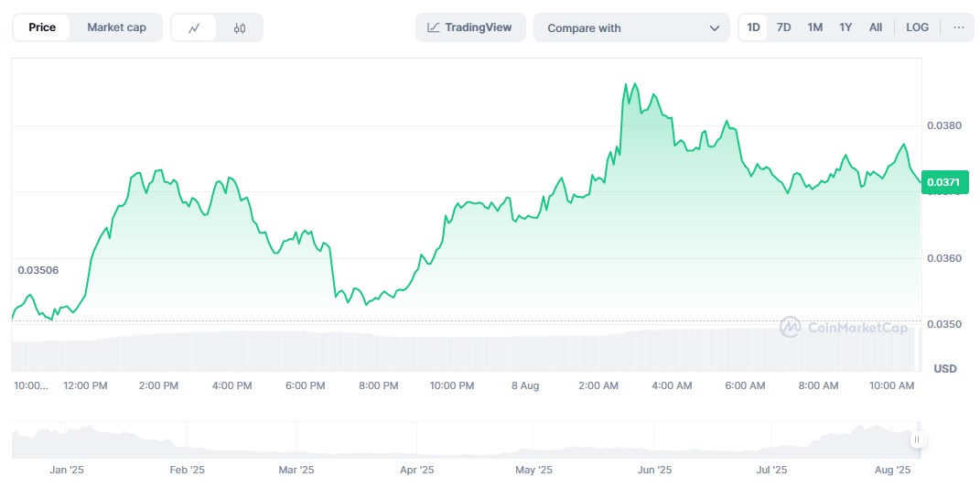Viewport: 980px width, 488px height.
Task: Click the volume bars below the chart
Action: pyautogui.click(x=466, y=351)
